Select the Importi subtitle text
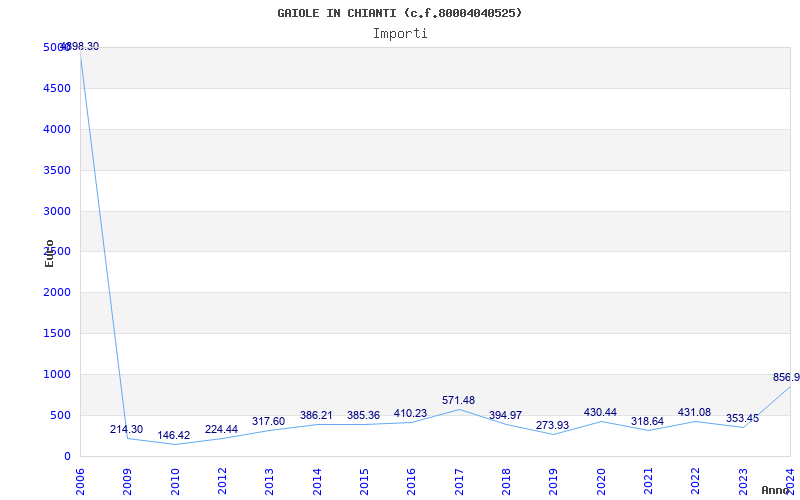The height and width of the screenshot is (500, 800). click(400, 34)
